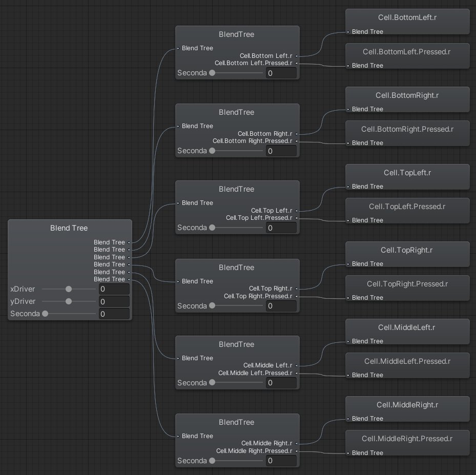Click Seconda value field in Top Right BlendTree node
This screenshot has height=475, width=476.
pyautogui.click(x=281, y=306)
